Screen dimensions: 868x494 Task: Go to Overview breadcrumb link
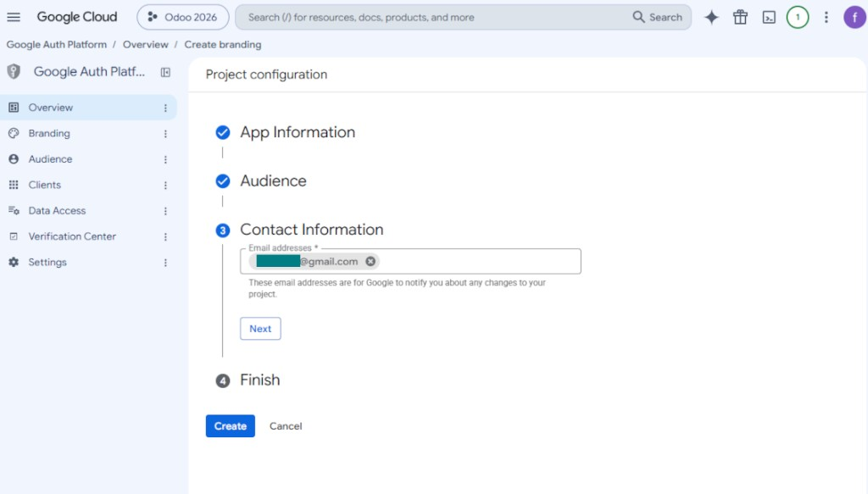[146, 44]
